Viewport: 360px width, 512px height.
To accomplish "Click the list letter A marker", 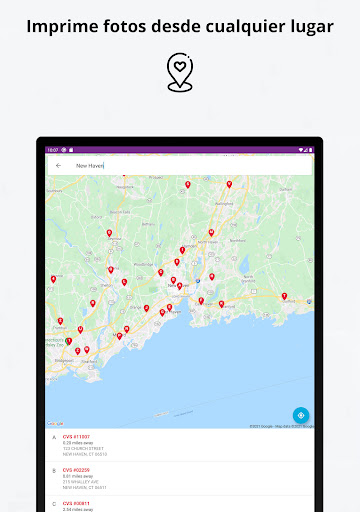I will [x=54, y=437].
